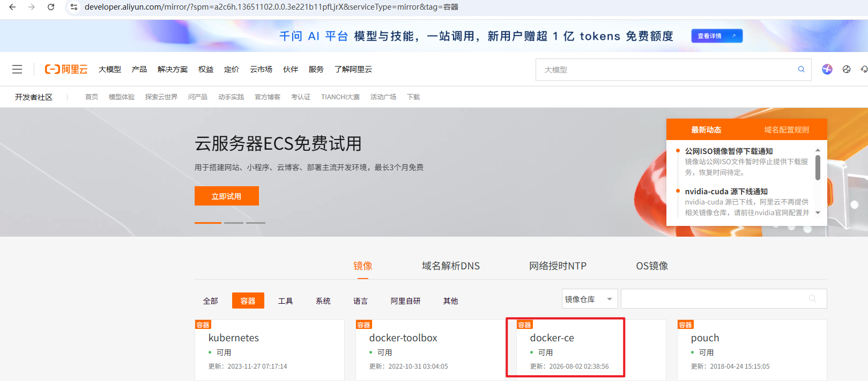Image resolution: width=868 pixels, height=381 pixels.
Task: Click the browser forward arrow
Action: click(32, 7)
